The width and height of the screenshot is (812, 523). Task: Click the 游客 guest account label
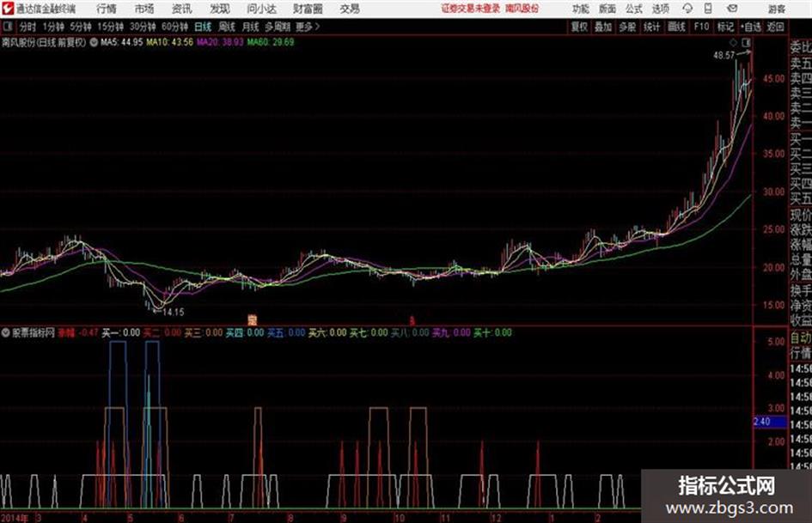coord(777,9)
